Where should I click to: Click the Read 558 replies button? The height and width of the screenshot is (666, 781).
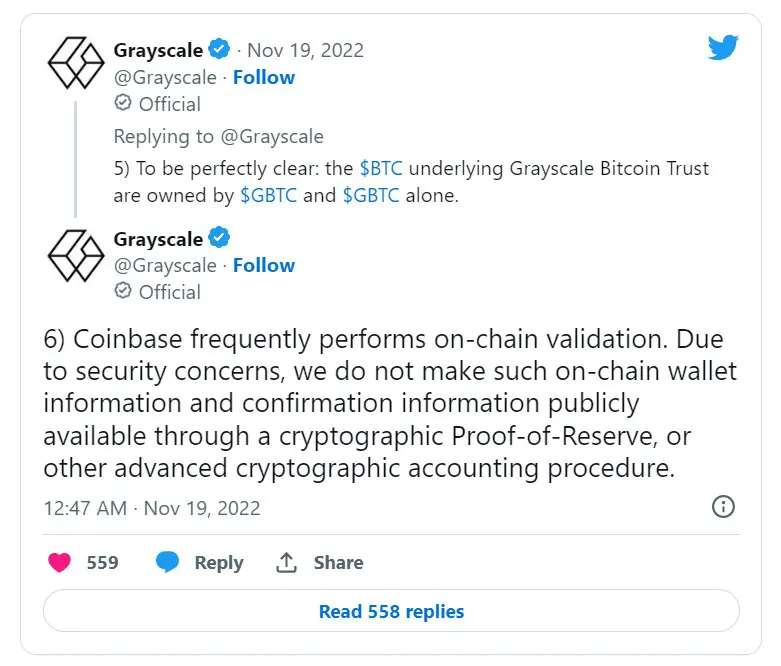pyautogui.click(x=391, y=611)
